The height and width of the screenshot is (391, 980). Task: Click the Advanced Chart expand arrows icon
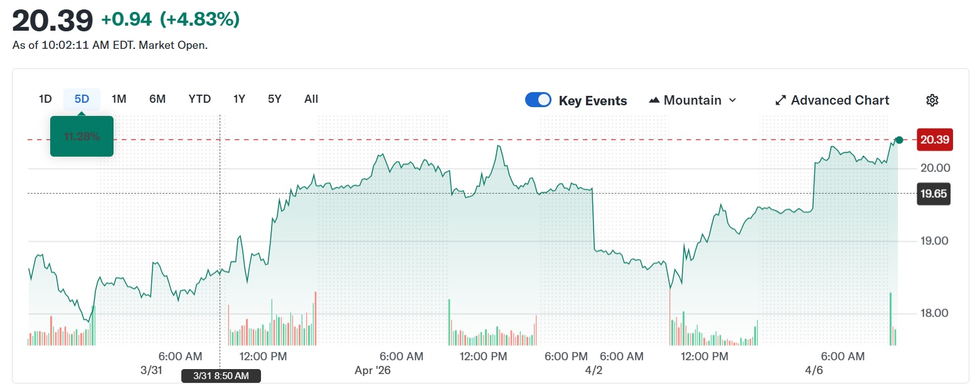(x=780, y=100)
